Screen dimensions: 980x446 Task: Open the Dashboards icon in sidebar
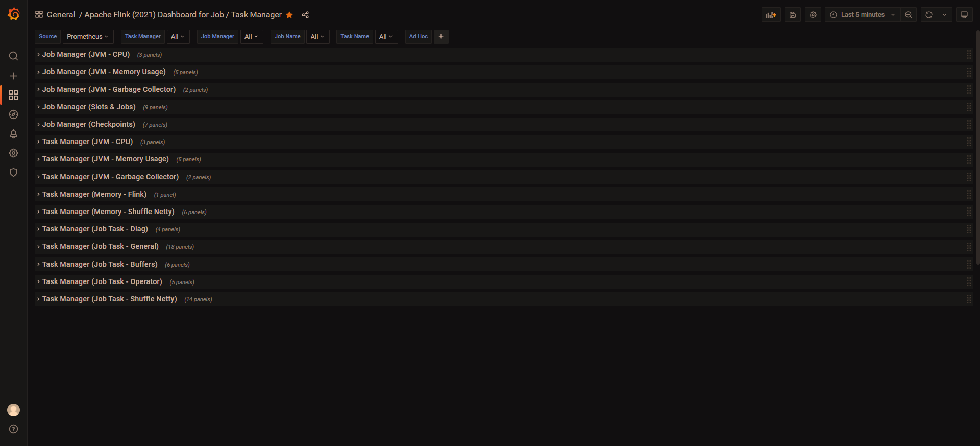click(x=14, y=95)
